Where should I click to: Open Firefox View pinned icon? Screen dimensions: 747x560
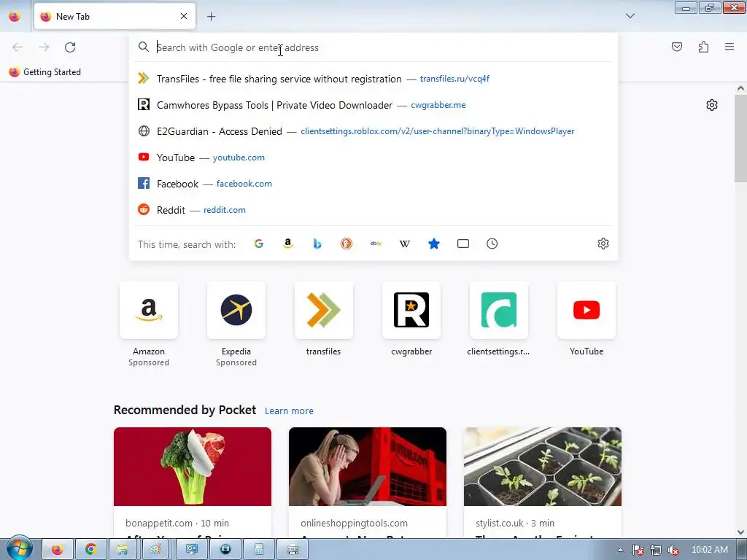tap(15, 16)
